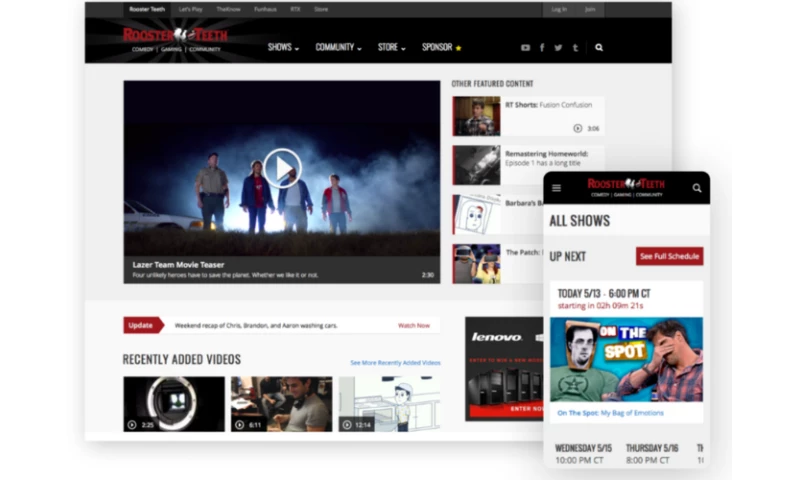
Task: Follow the Watch Now link in update bar
Action: (x=414, y=325)
